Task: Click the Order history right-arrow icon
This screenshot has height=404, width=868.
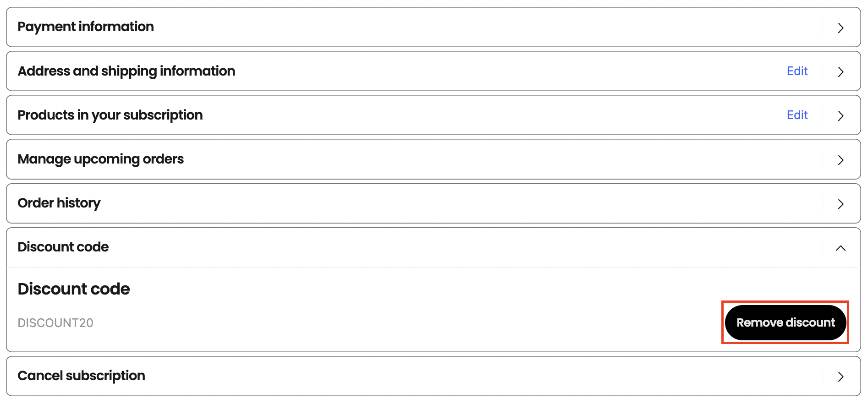Action: coord(841,204)
